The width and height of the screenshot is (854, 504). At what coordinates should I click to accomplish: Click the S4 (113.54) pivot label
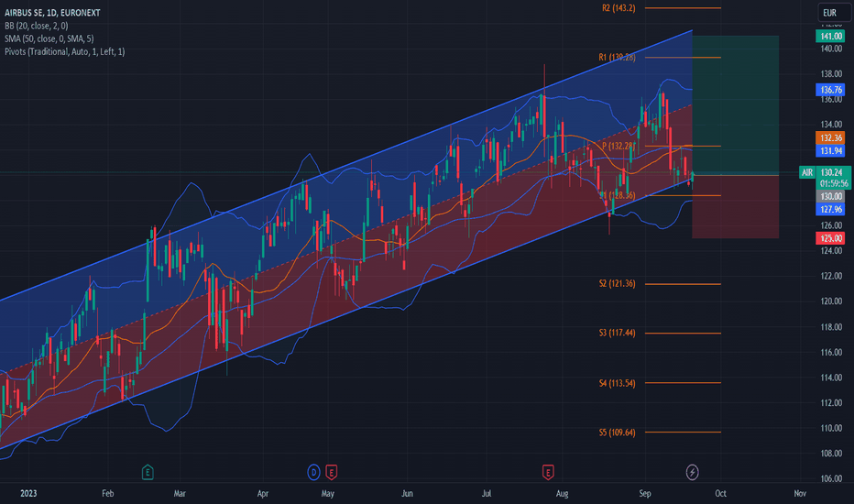(x=617, y=383)
